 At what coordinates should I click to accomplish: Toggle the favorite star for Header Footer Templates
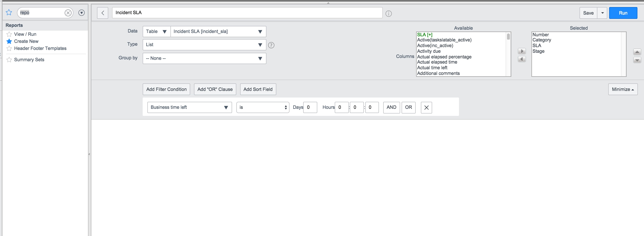point(9,48)
